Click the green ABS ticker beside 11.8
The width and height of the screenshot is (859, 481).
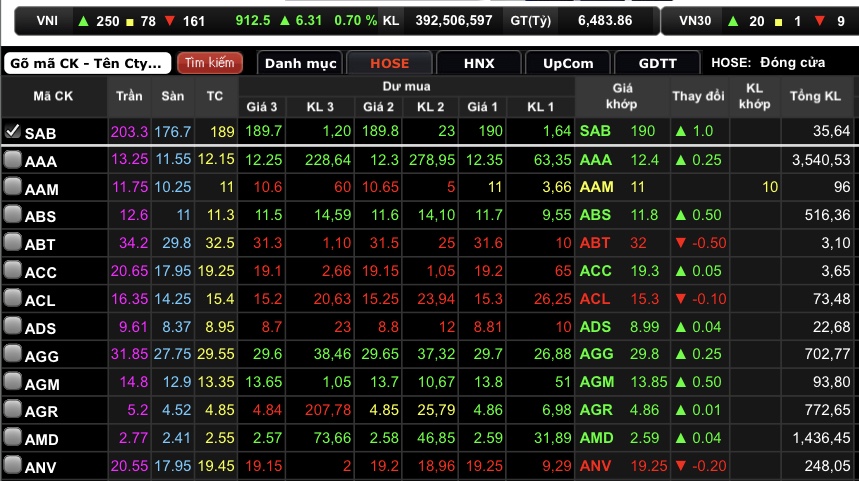(x=595, y=215)
